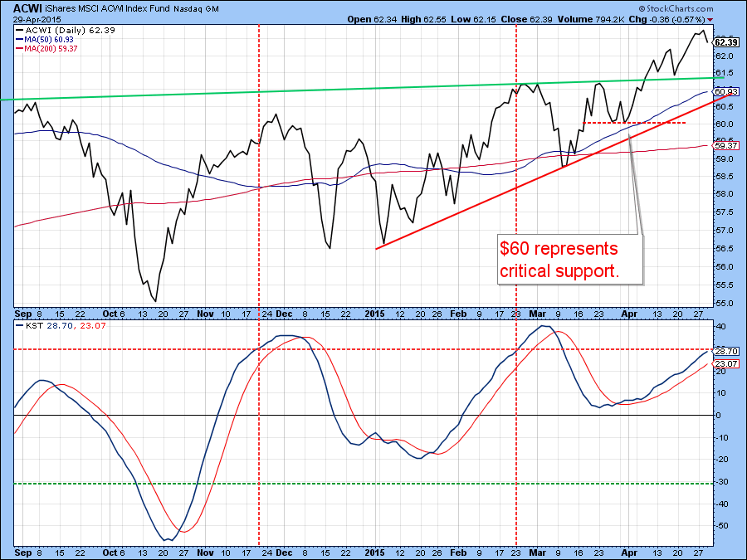Select the "Low 62.15" header value
Image resolution: width=747 pixels, height=560 pixels.
(x=473, y=20)
